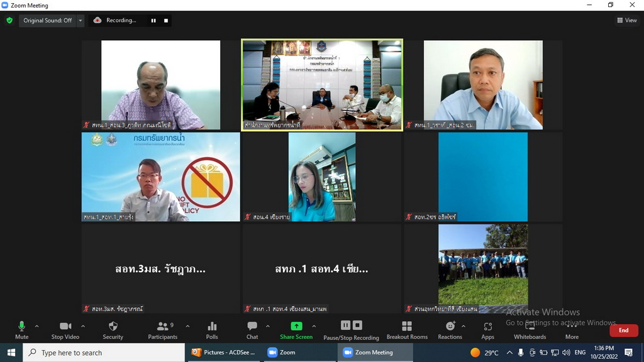644x362 pixels.
Task: Open weather widget showing 29°C
Action: [485, 353]
